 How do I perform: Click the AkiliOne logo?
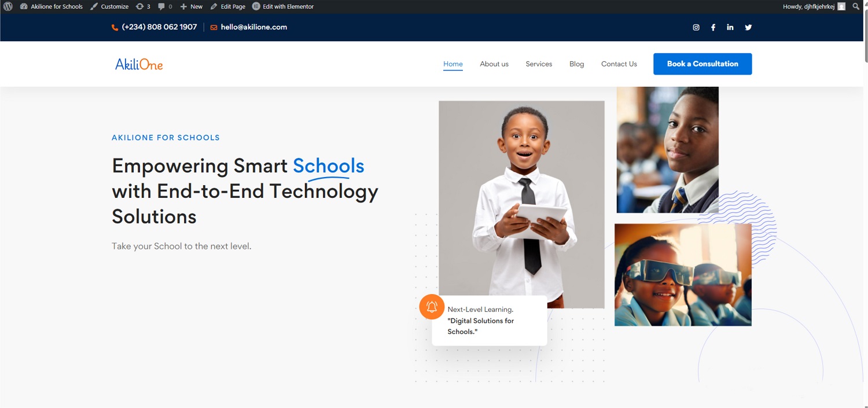tap(139, 64)
